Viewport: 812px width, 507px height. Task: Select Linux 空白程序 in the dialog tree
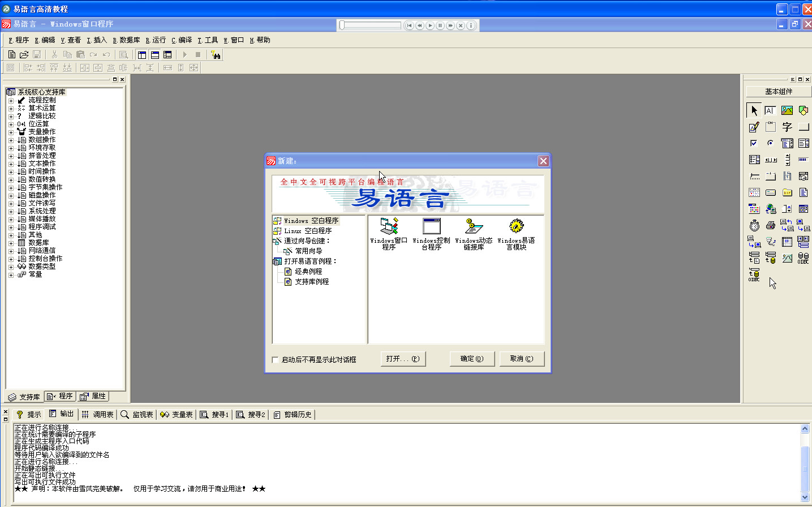308,231
